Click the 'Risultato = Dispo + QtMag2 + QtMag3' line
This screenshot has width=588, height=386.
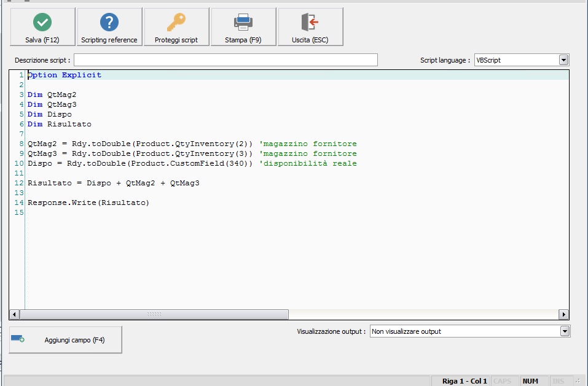click(113, 183)
